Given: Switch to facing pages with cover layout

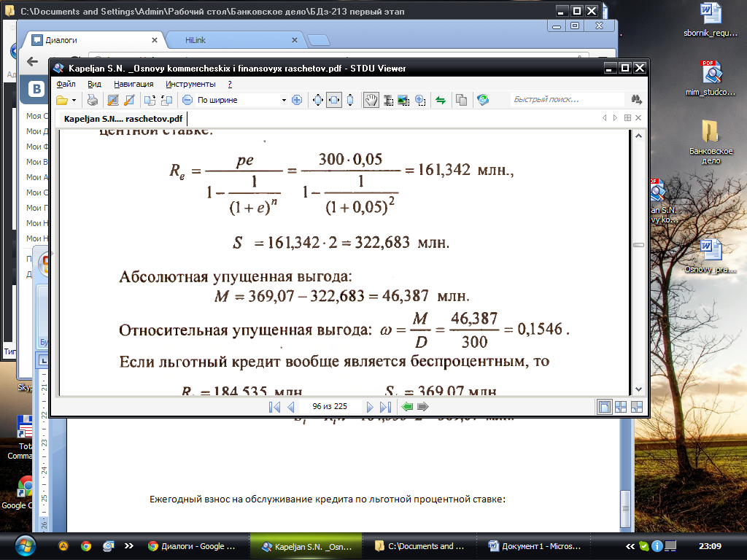Looking at the screenshot, I should click(x=636, y=407).
